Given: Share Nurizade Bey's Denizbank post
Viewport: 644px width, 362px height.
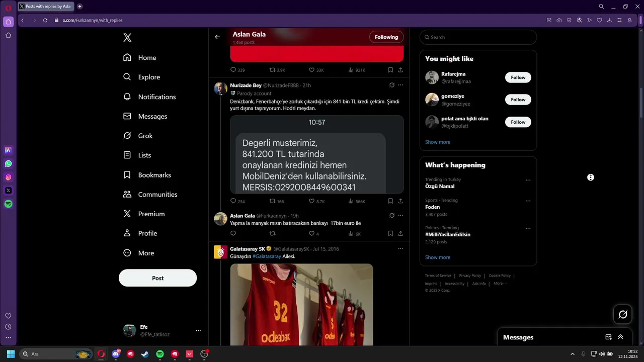Looking at the screenshot, I should 400,201.
